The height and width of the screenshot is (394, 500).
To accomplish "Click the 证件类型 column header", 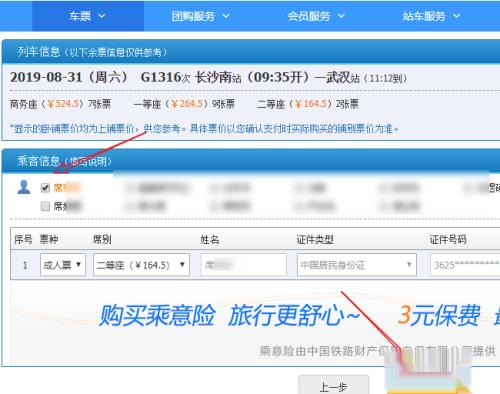I will coord(315,239).
